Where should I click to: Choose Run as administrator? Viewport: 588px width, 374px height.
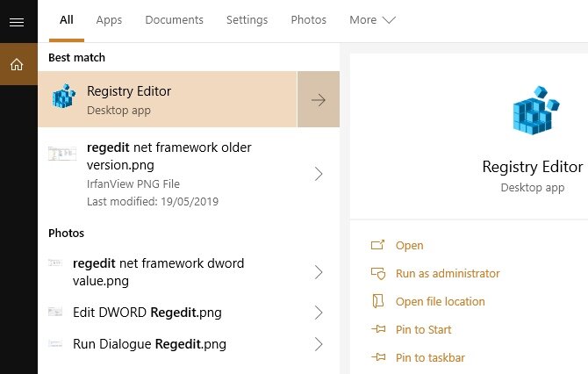tap(448, 273)
